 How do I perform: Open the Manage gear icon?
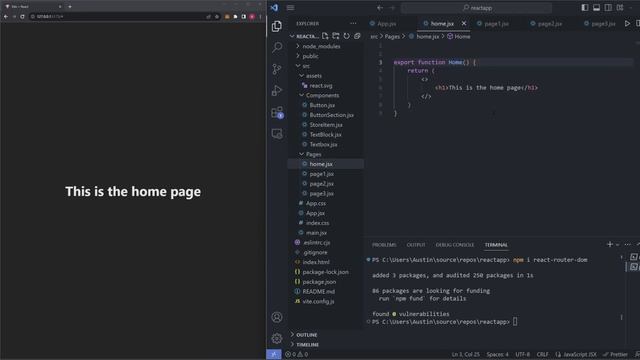[x=277, y=338]
